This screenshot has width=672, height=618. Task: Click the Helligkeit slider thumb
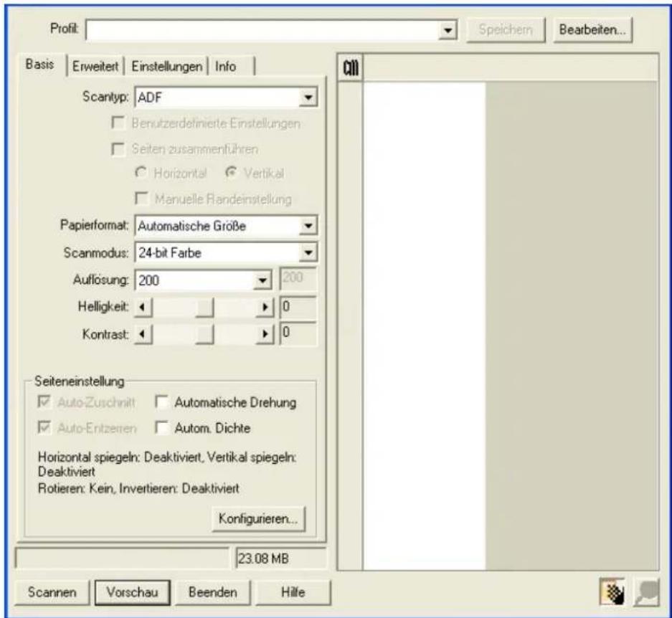pyautogui.click(x=204, y=308)
